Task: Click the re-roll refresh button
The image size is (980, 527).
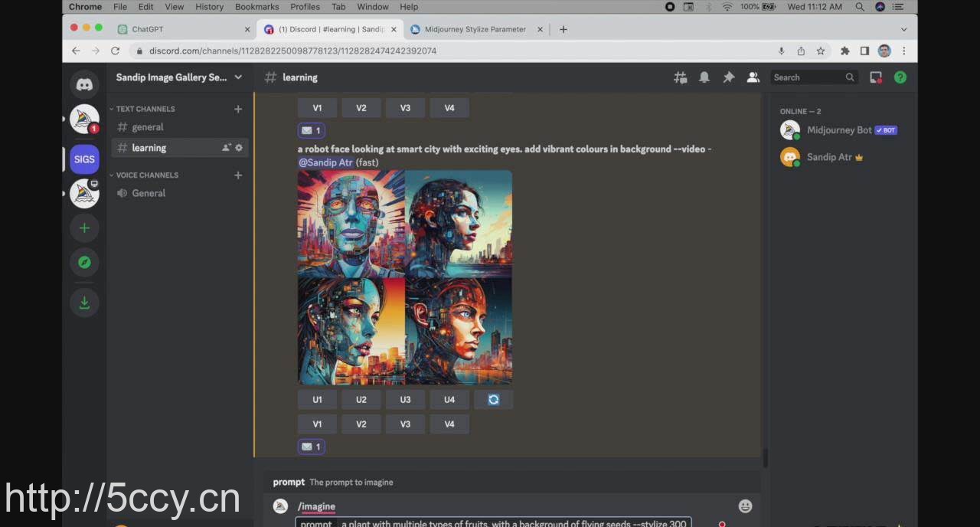Action: 494,399
